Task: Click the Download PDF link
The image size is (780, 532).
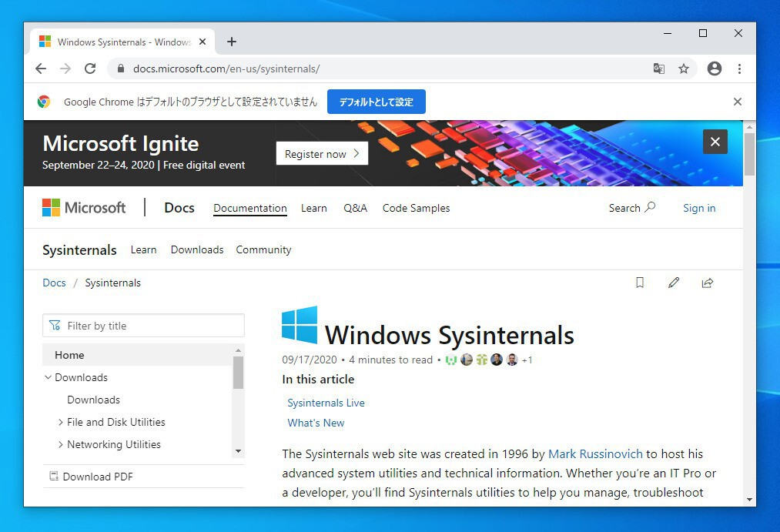Action: [98, 477]
